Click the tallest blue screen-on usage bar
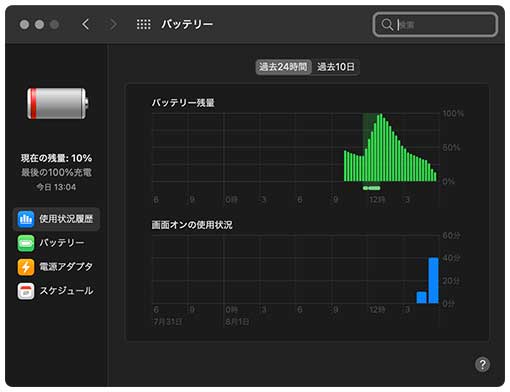 (x=433, y=281)
